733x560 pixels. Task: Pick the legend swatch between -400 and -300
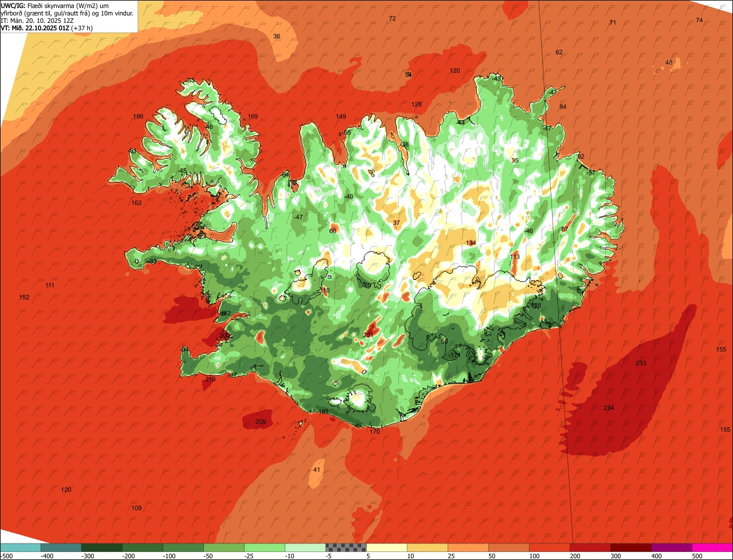click(x=61, y=547)
